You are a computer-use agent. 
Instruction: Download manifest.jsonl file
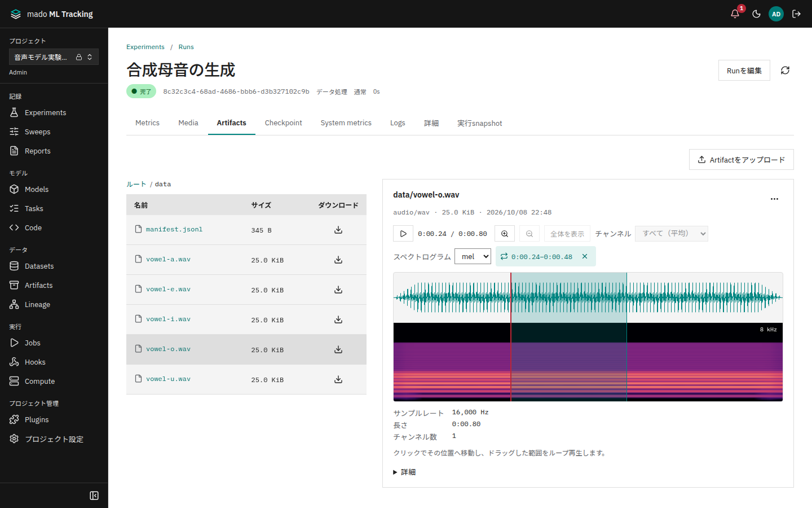tap(338, 230)
